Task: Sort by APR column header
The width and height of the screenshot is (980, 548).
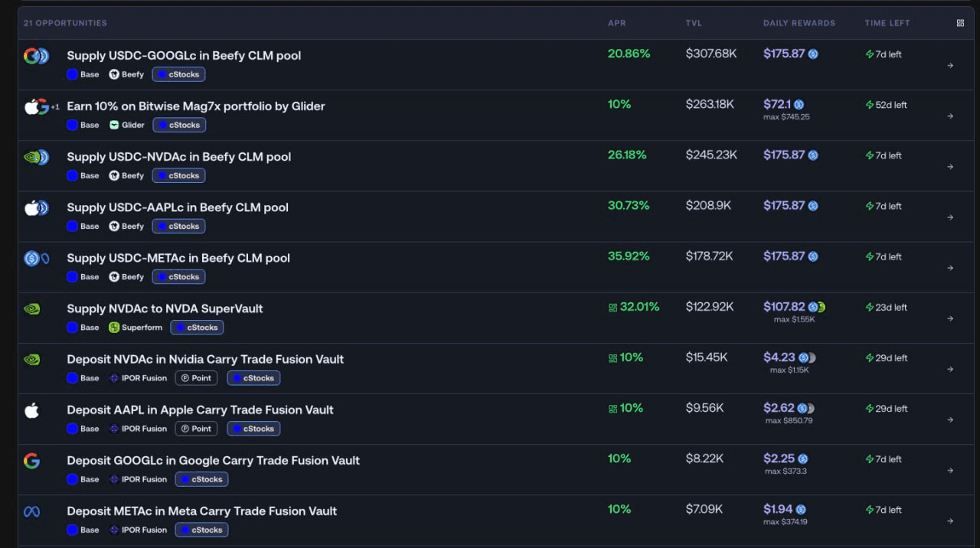Action: click(x=617, y=23)
